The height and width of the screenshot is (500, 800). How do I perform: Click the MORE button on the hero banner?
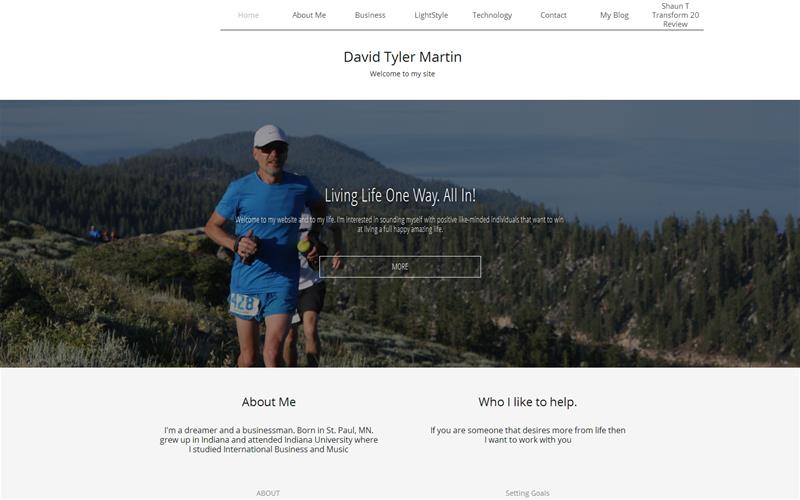pos(400,267)
